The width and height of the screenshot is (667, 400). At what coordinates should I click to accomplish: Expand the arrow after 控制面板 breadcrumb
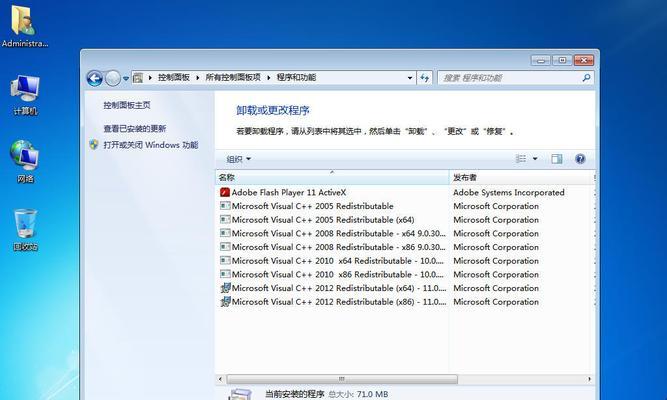[x=197, y=77]
